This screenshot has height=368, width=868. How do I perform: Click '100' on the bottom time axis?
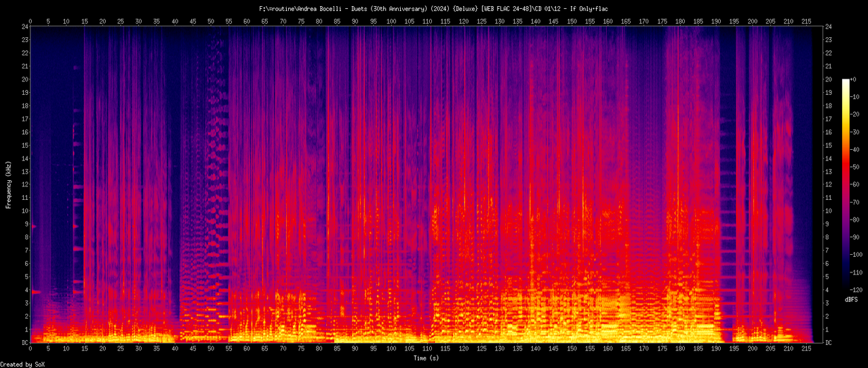(391, 350)
